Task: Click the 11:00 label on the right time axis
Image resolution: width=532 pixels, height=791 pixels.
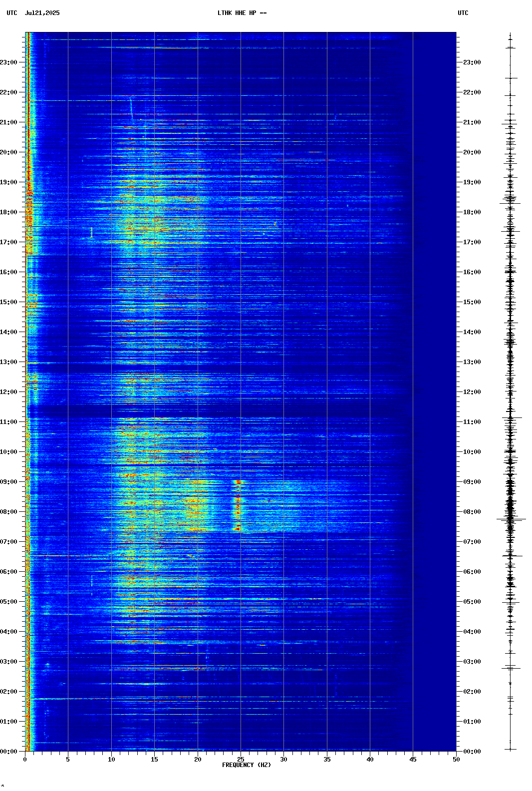Action: (x=472, y=422)
